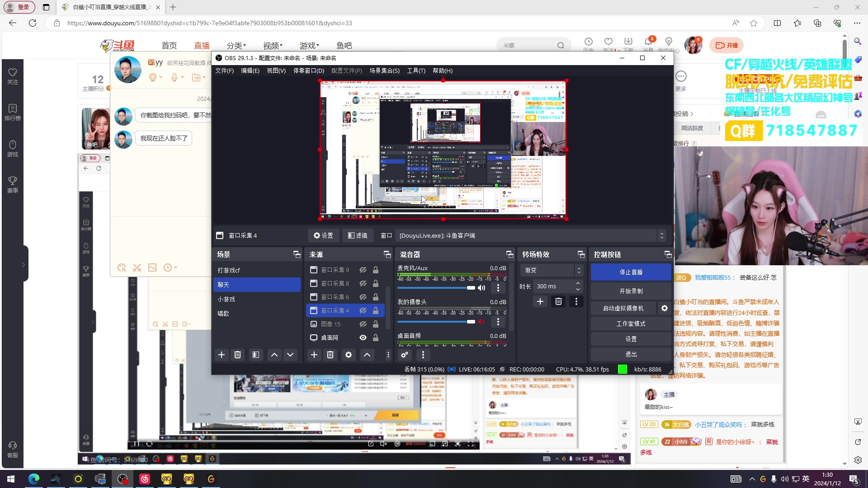
Task: Open 工具(T) menu in OBS
Action: pos(416,70)
